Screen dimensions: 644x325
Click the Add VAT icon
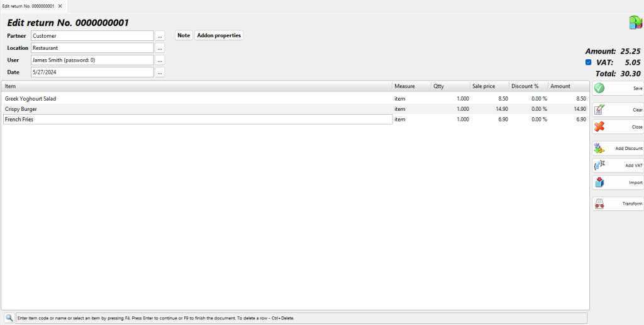point(599,166)
